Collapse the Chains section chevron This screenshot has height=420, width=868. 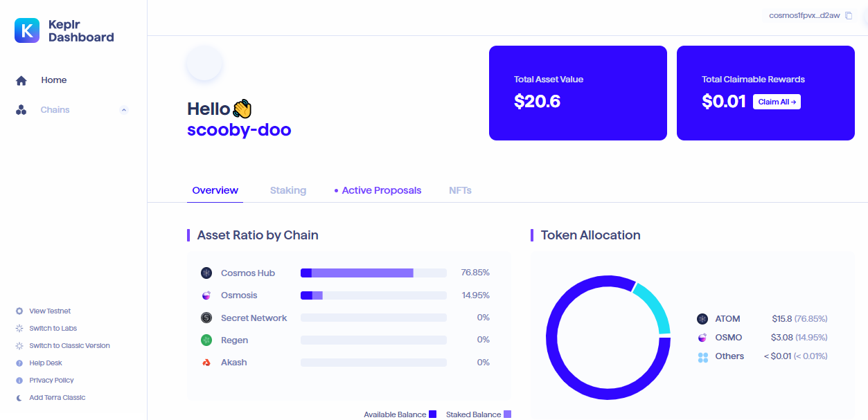[124, 110]
